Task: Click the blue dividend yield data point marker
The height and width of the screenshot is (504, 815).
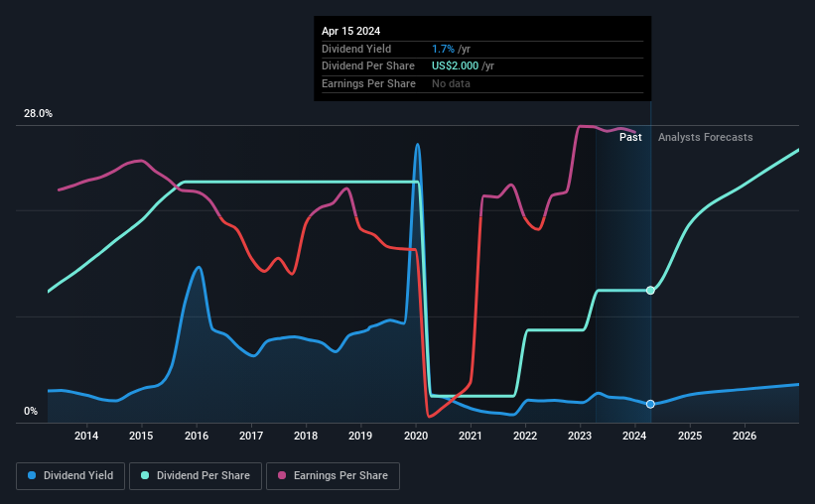Action: (x=650, y=404)
